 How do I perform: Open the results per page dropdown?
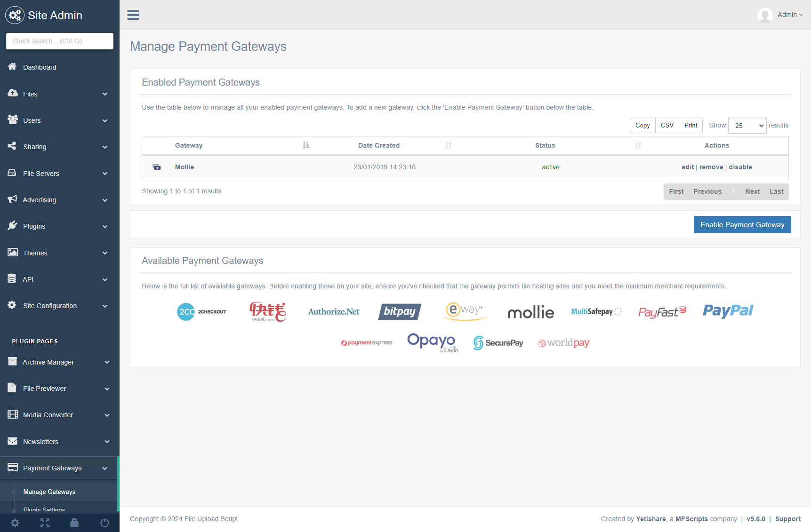tap(747, 126)
